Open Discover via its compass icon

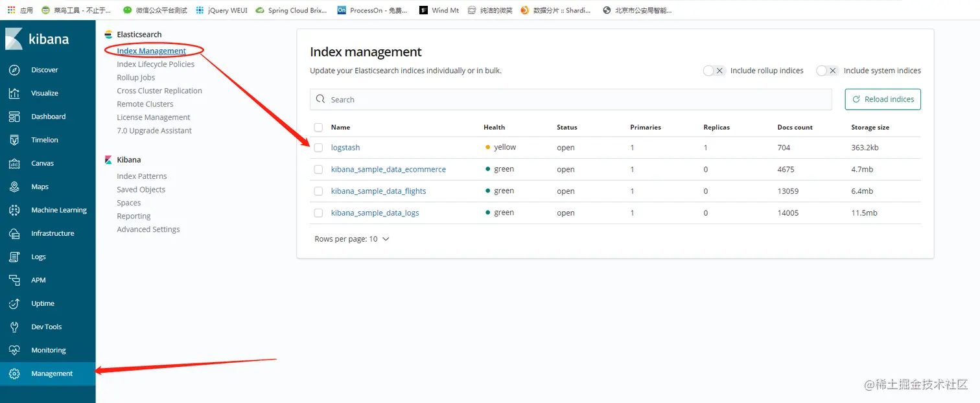click(14, 70)
